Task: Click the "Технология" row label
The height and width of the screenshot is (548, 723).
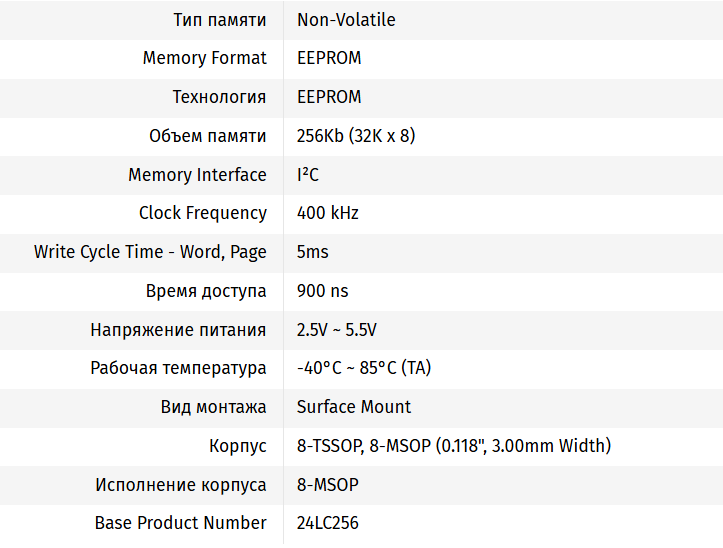Action: pos(219,97)
